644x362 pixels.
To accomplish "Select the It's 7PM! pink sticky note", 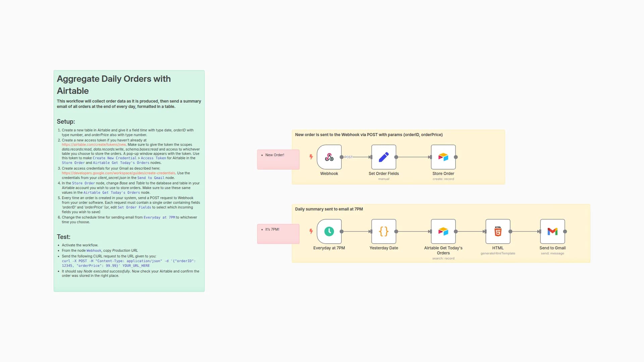I will [x=278, y=234].
